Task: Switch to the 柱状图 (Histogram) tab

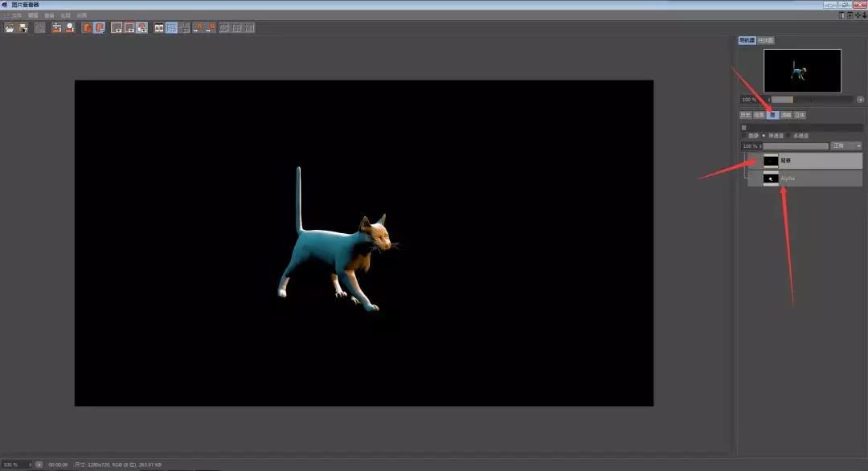Action: point(765,40)
